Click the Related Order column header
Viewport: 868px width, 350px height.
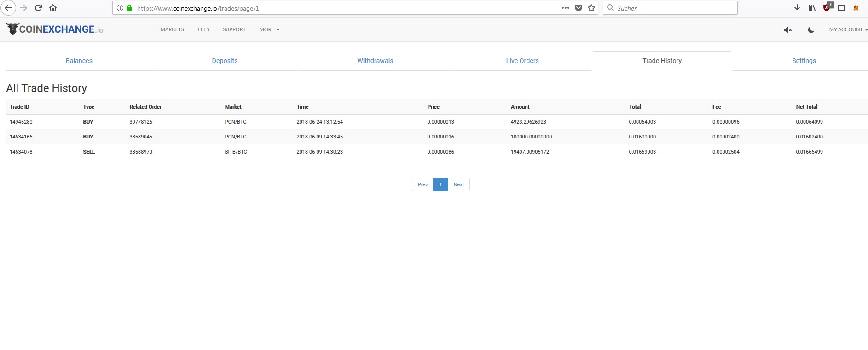tap(145, 107)
